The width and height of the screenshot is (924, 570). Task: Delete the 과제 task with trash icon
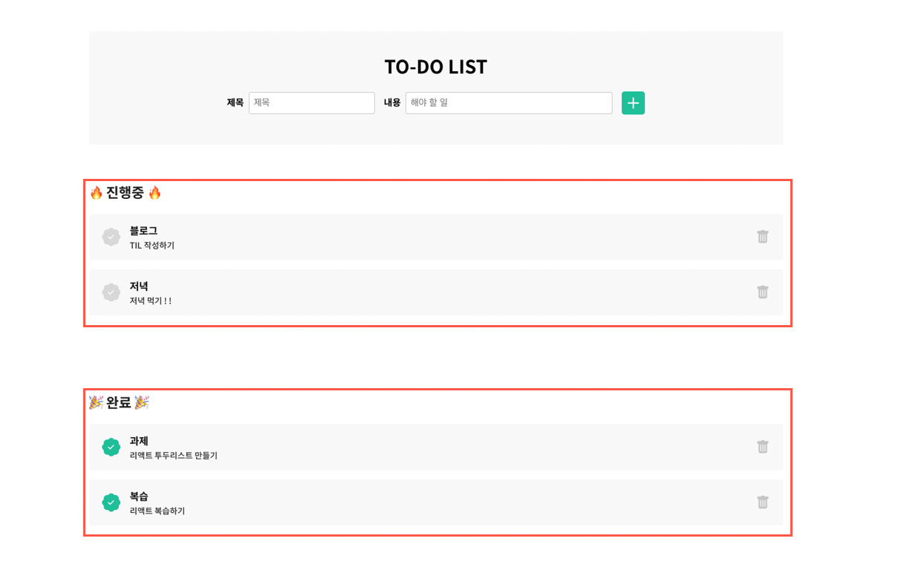[763, 446]
